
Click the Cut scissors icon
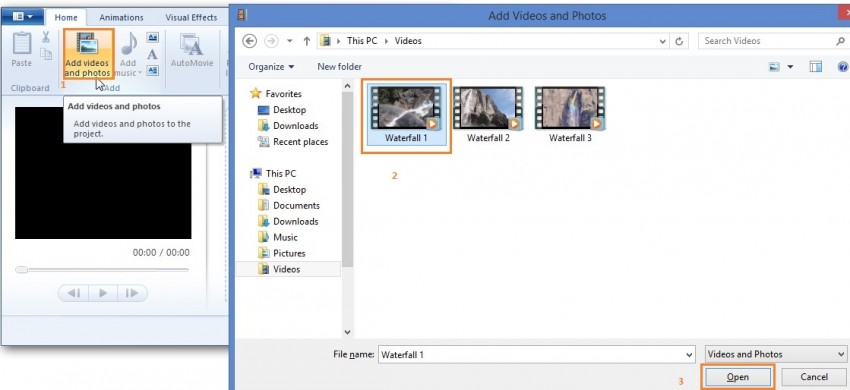pos(46,37)
